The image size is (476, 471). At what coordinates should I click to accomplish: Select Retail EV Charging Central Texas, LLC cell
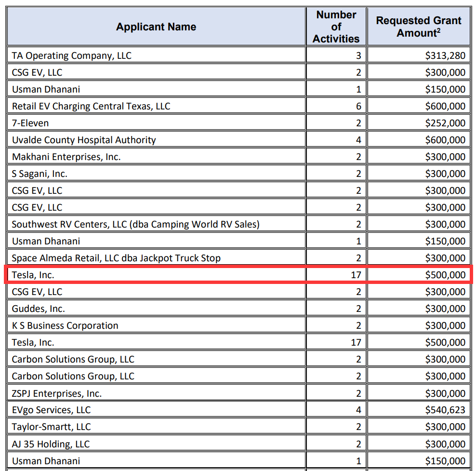point(156,106)
